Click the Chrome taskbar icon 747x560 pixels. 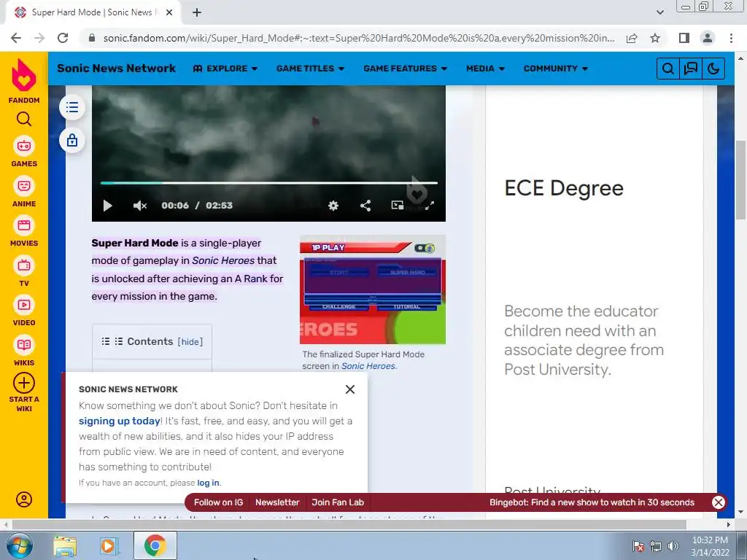point(155,545)
